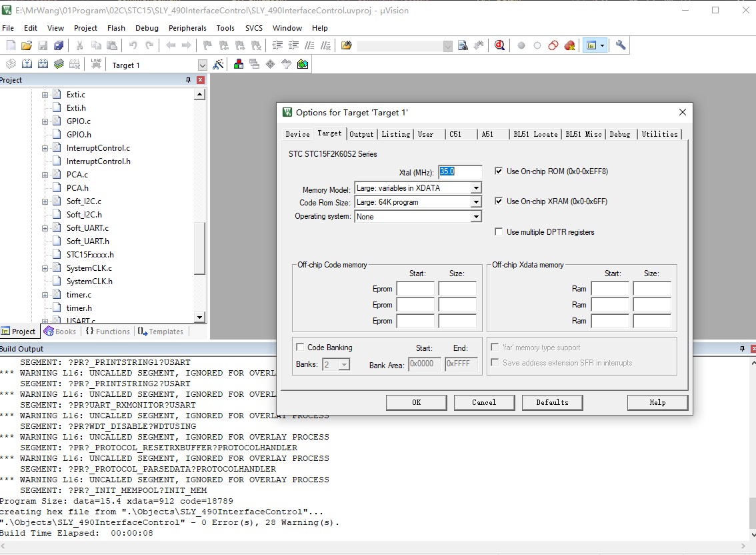Close the Project panel
Screen dimensions: 756x555
tap(201, 80)
